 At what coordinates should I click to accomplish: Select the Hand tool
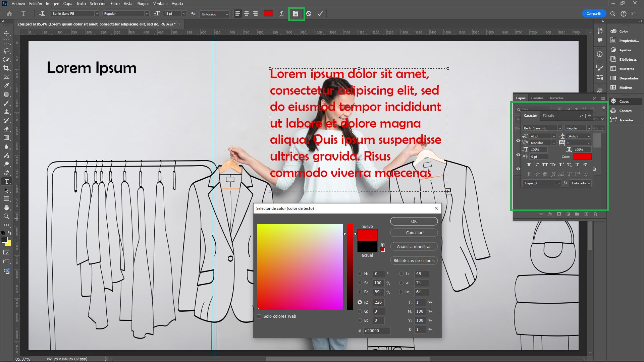click(x=6, y=207)
